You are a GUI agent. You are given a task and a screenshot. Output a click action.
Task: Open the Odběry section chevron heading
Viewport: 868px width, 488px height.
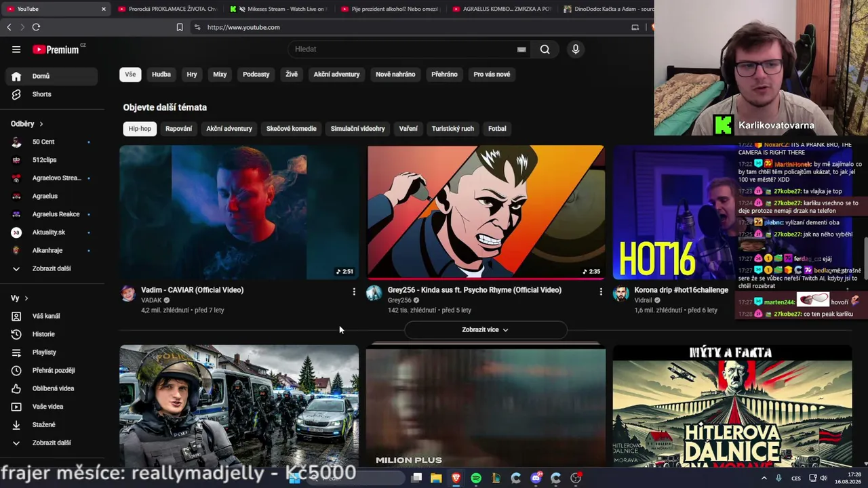click(27, 124)
